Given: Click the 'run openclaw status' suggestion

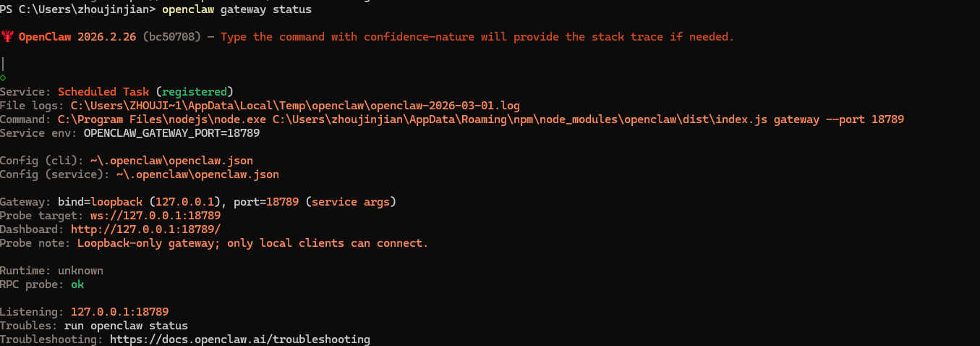Looking at the screenshot, I should click(131, 326).
